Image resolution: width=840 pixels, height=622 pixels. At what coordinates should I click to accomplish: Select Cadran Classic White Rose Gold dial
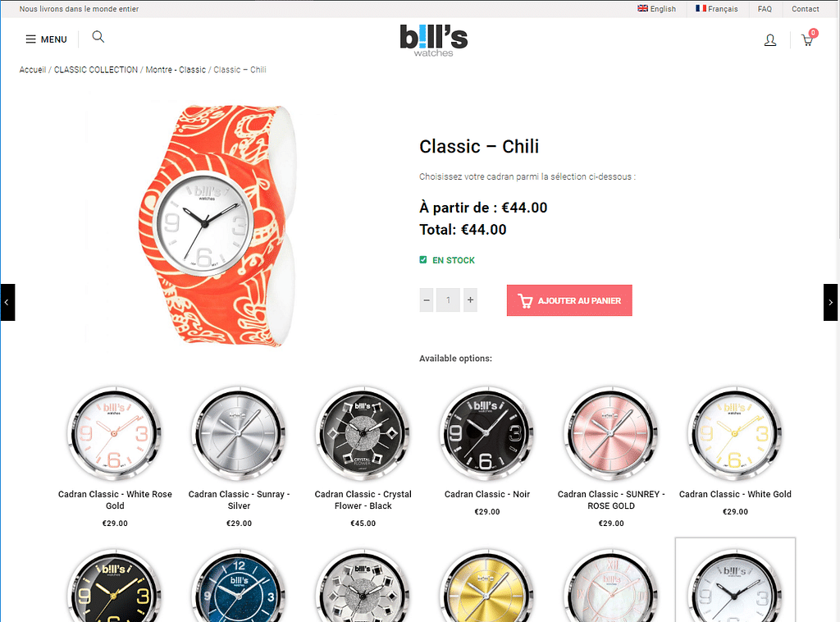115,433
